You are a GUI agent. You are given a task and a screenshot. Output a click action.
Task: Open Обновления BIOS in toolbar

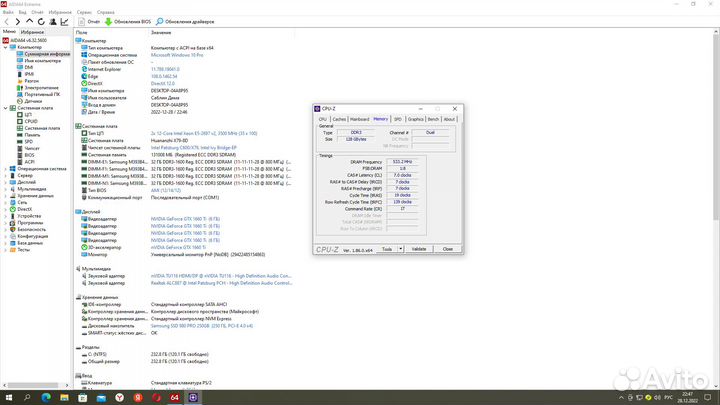(x=128, y=22)
